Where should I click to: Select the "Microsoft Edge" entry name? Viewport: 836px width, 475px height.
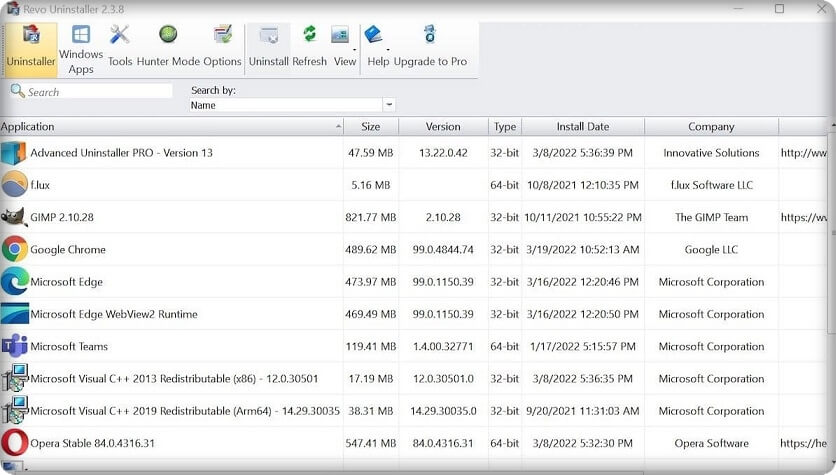click(x=67, y=281)
